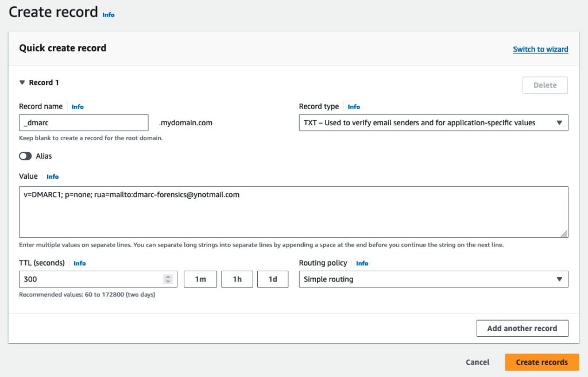The image size is (588, 377).
Task: Set TTL to 1d preset
Action: (x=273, y=279)
